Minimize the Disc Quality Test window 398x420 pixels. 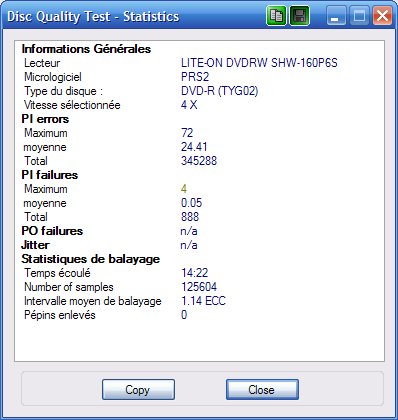(336, 16)
